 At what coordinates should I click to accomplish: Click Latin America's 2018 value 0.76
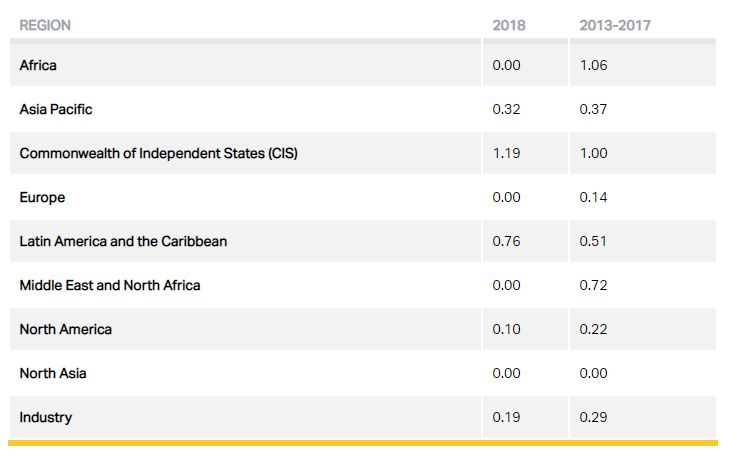coord(508,241)
